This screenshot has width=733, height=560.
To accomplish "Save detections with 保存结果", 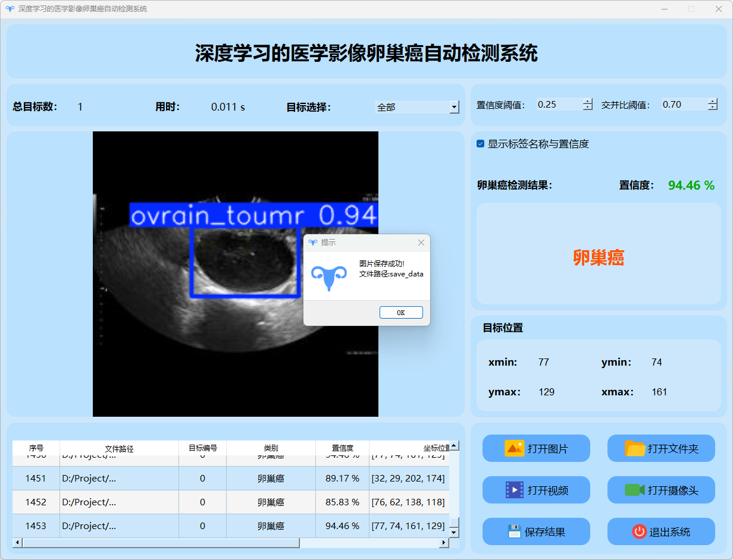I will pyautogui.click(x=536, y=531).
